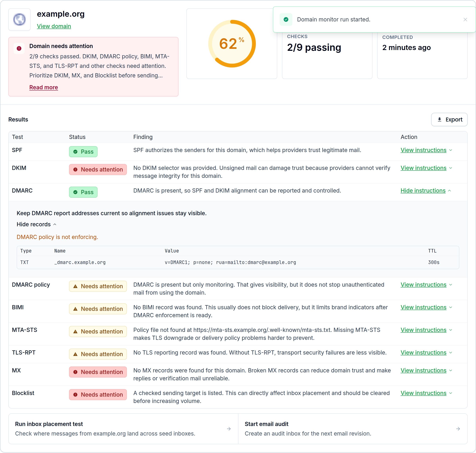476x453 pixels.
Task: Expand the MX instructions chevron
Action: (x=450, y=371)
